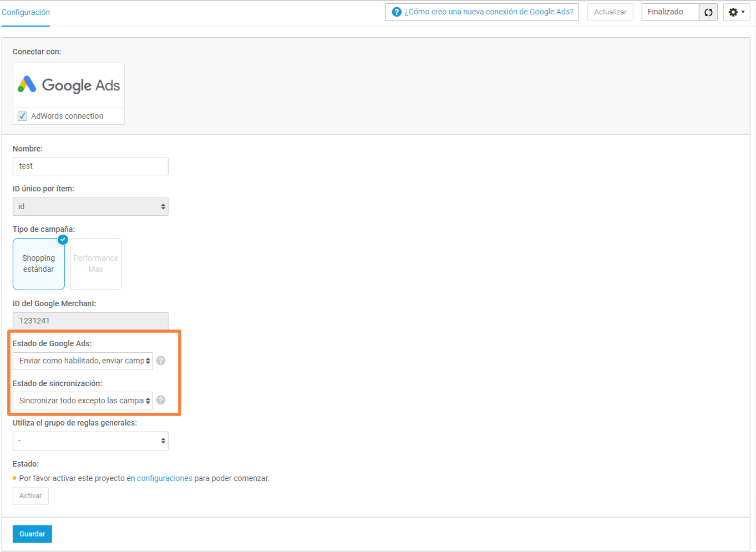The image size is (756, 552).
Task: Click the refresh arrows icon beside Finalizado
Action: tap(708, 12)
